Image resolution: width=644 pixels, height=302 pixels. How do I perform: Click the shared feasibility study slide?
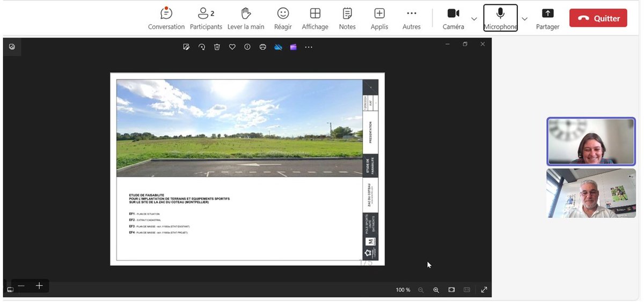247,169
